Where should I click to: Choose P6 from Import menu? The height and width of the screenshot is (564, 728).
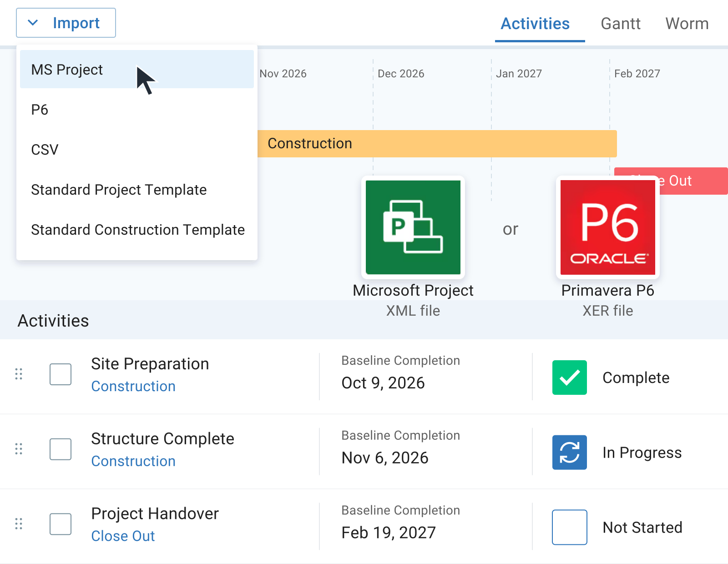[137, 110]
